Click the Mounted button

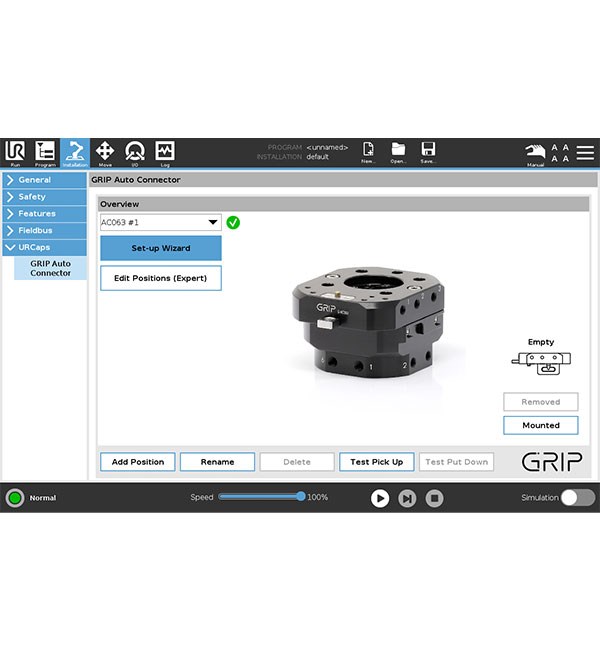(x=541, y=425)
